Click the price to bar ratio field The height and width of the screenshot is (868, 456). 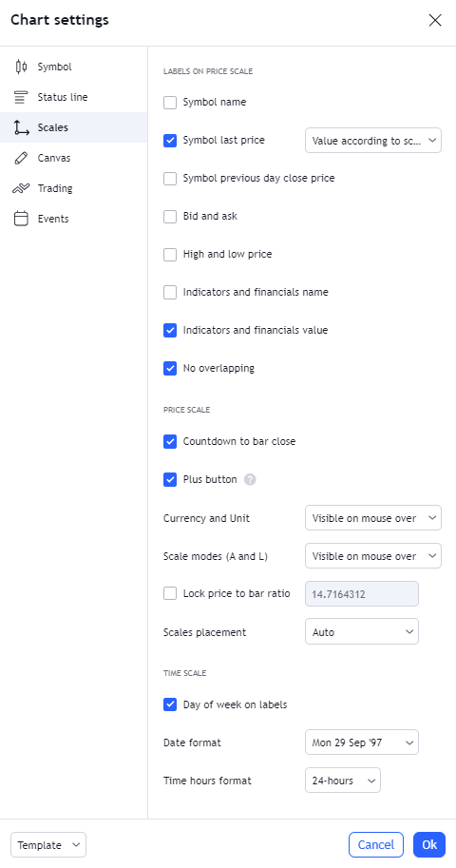[362, 594]
